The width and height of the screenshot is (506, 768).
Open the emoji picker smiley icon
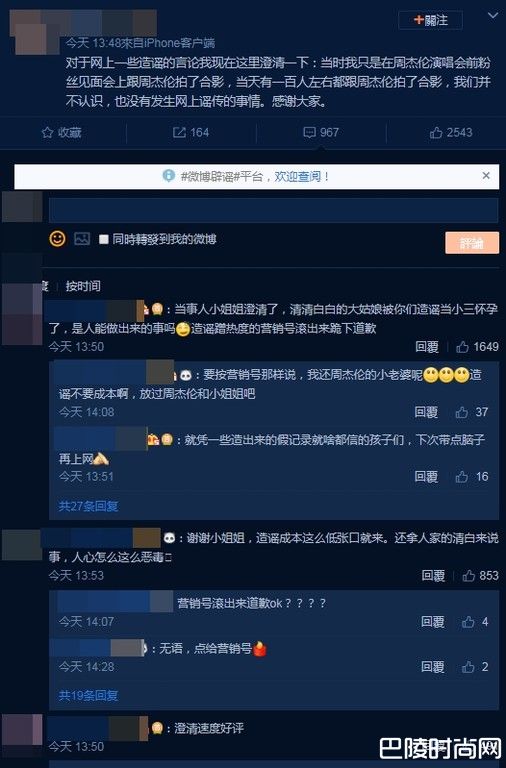click(57, 239)
